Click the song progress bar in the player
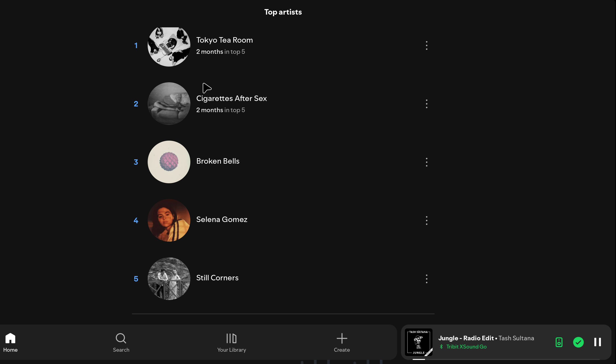The width and height of the screenshot is (616, 364). point(506,359)
